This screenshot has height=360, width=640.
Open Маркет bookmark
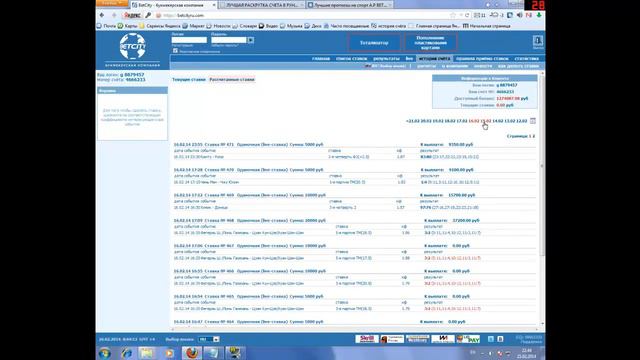coord(193,26)
